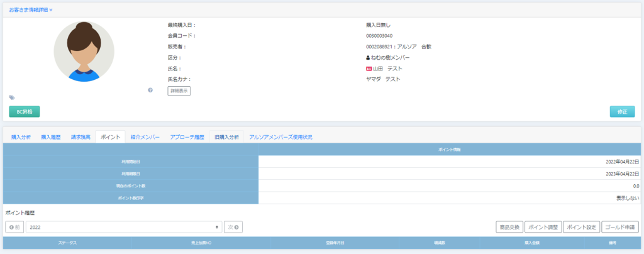Screen dimensions: 644x254
Task: Switch to the 購入分析 tab
Action: 20,136
